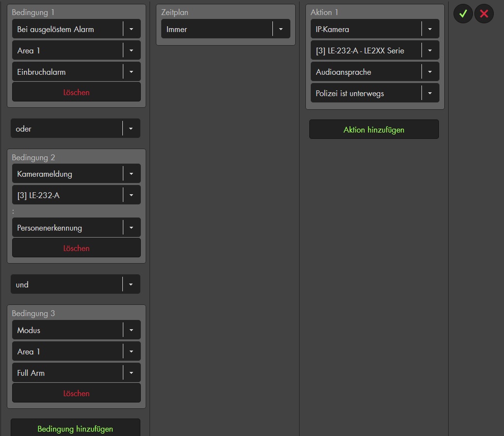
Task: Open the Modus dropdown in Bedingung 3
Action: pyautogui.click(x=76, y=330)
